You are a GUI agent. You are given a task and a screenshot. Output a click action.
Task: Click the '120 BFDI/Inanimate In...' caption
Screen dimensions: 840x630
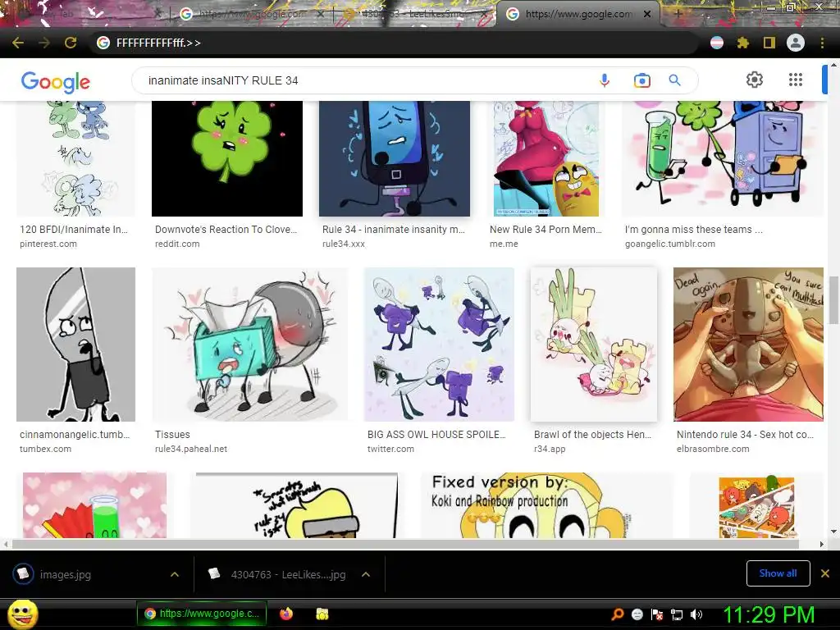click(x=74, y=230)
